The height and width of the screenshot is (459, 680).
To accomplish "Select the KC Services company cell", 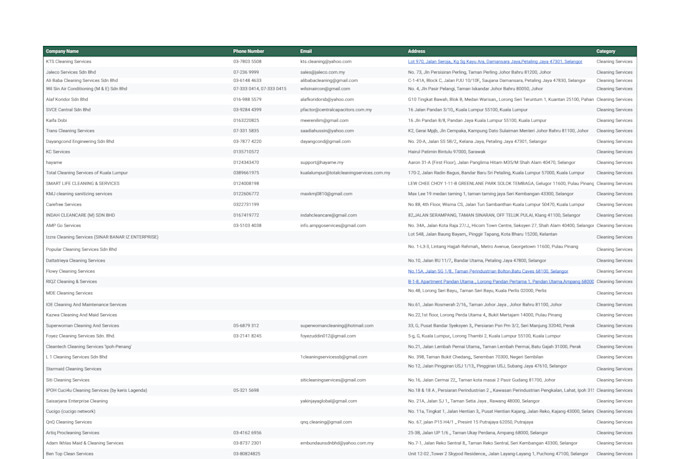I will (x=58, y=152).
